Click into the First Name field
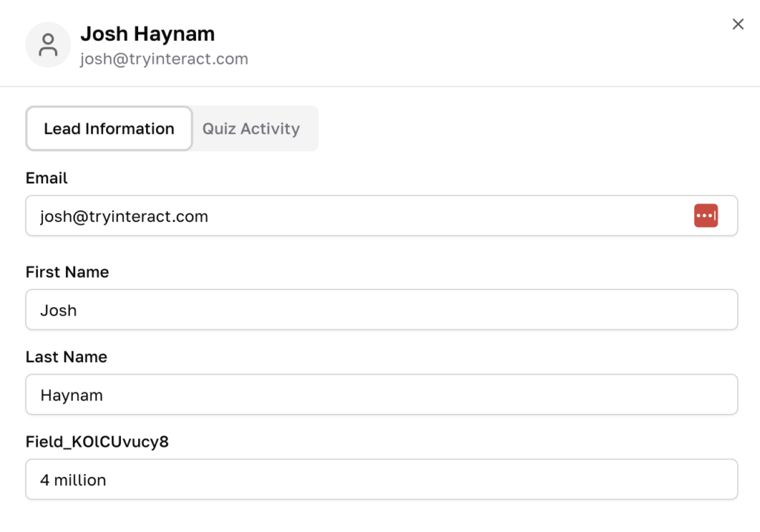Screen dimensions: 760x532 point(381,310)
